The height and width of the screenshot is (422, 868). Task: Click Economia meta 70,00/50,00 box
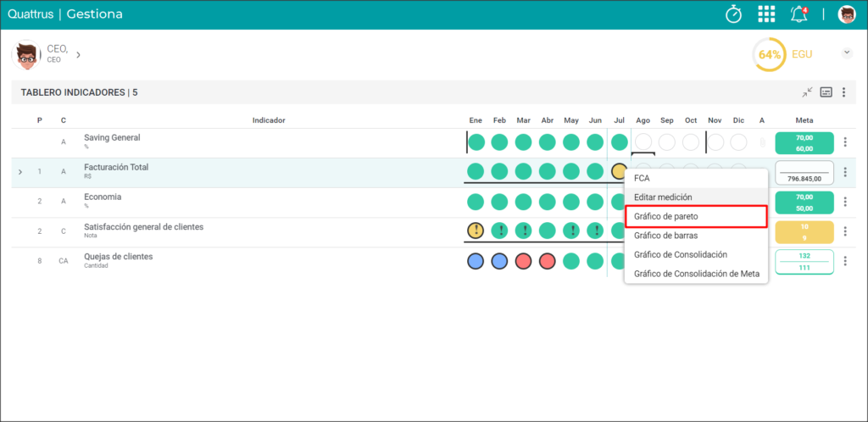coord(804,203)
